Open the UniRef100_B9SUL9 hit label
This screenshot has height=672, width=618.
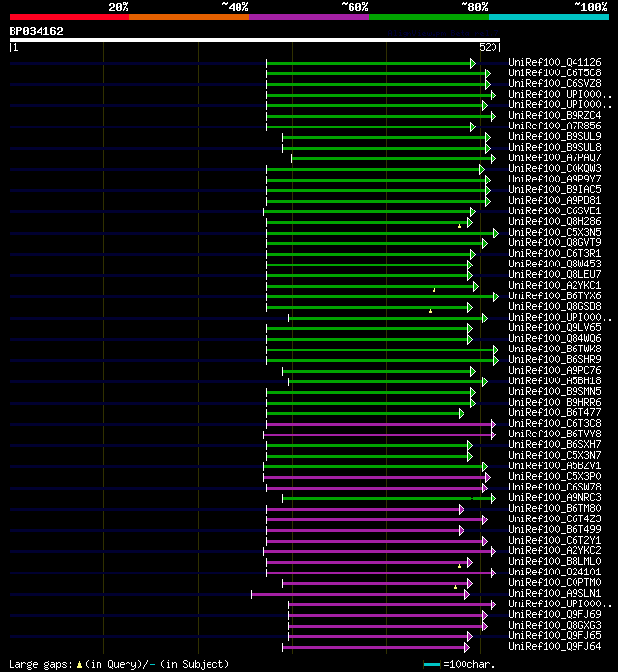coord(554,137)
